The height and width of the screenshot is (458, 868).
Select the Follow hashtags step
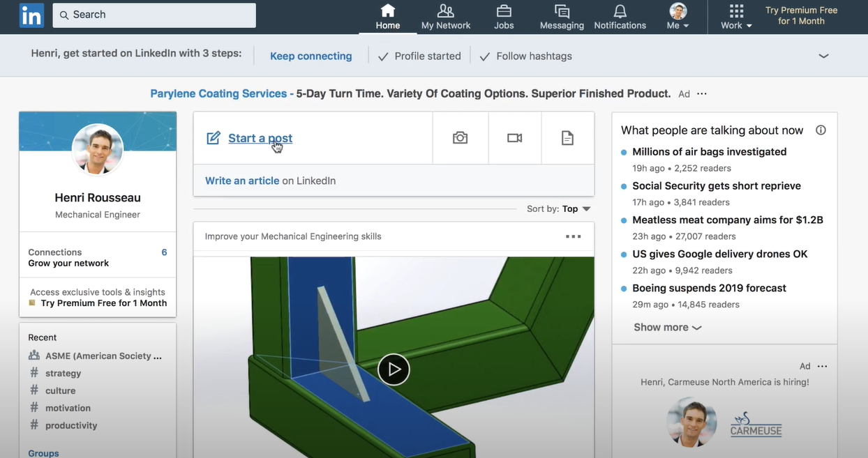point(526,56)
